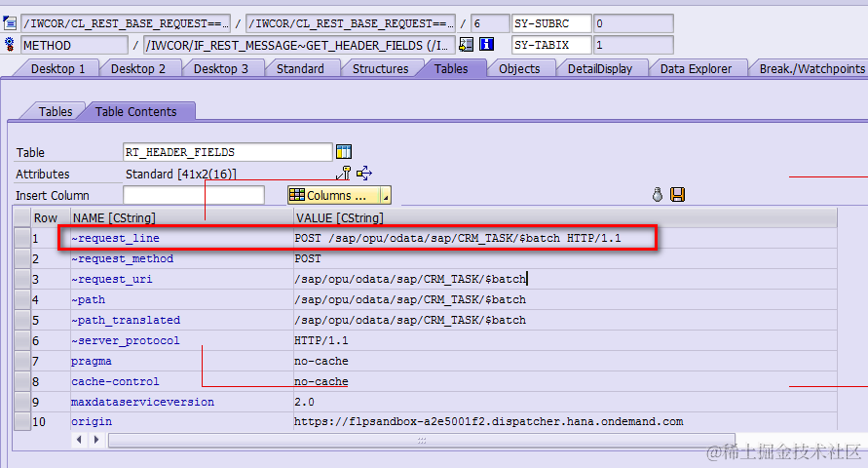Select the Table Contents sub-tab
This screenshot has height=468, width=868.
[x=136, y=111]
